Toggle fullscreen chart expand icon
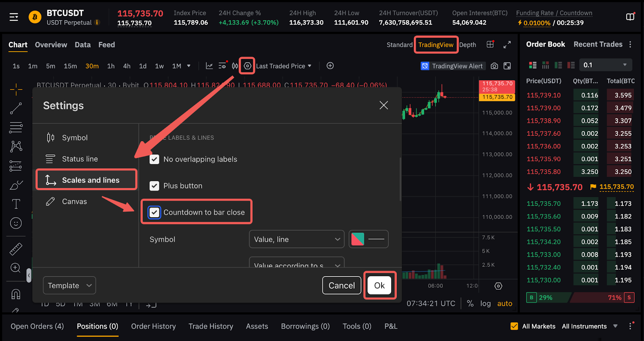Viewport: 644px width, 341px height. [507, 45]
